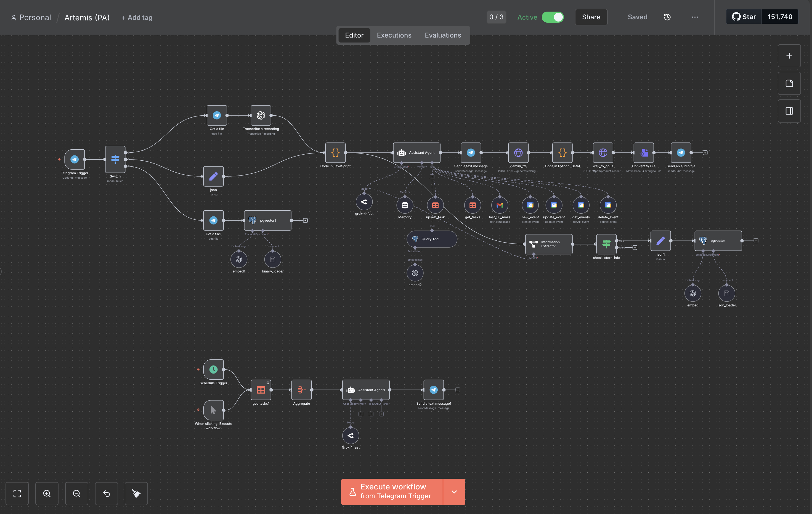Open the Convert to File node
The height and width of the screenshot is (514, 812).
click(643, 153)
